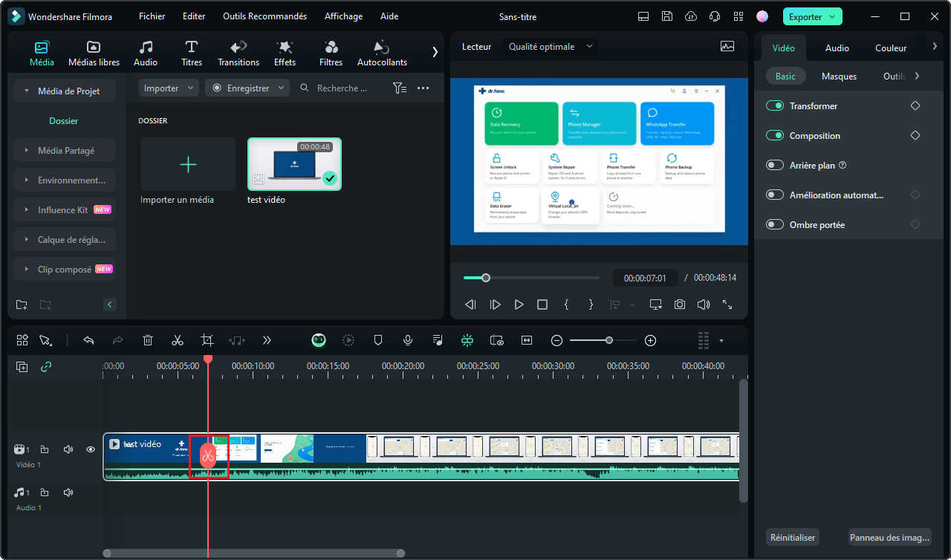Enable Amélioration automatique switch
951x560 pixels.
click(775, 195)
